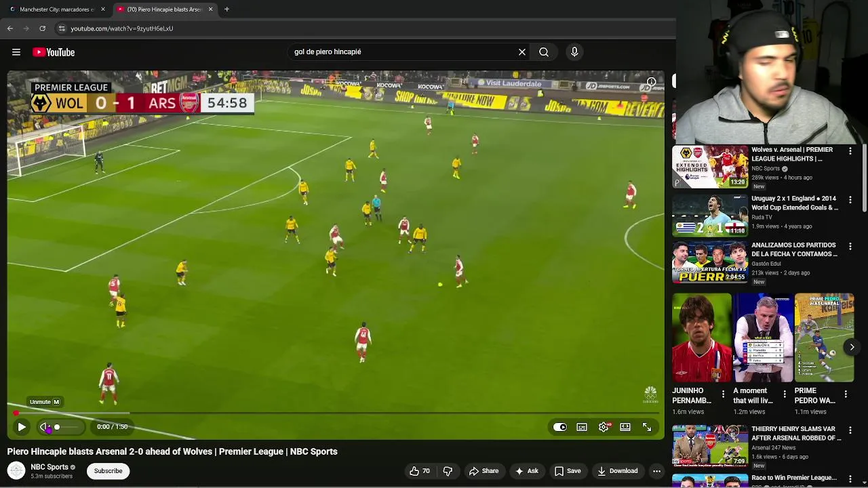Open the 'A moment that will liv...' short
Viewport: 868px width, 488px height.
[x=763, y=338]
